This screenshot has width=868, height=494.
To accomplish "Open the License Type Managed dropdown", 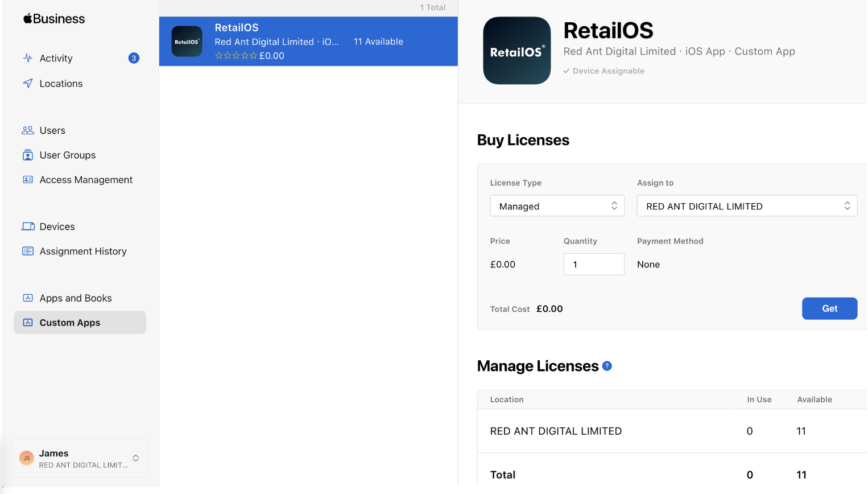I will (x=557, y=206).
